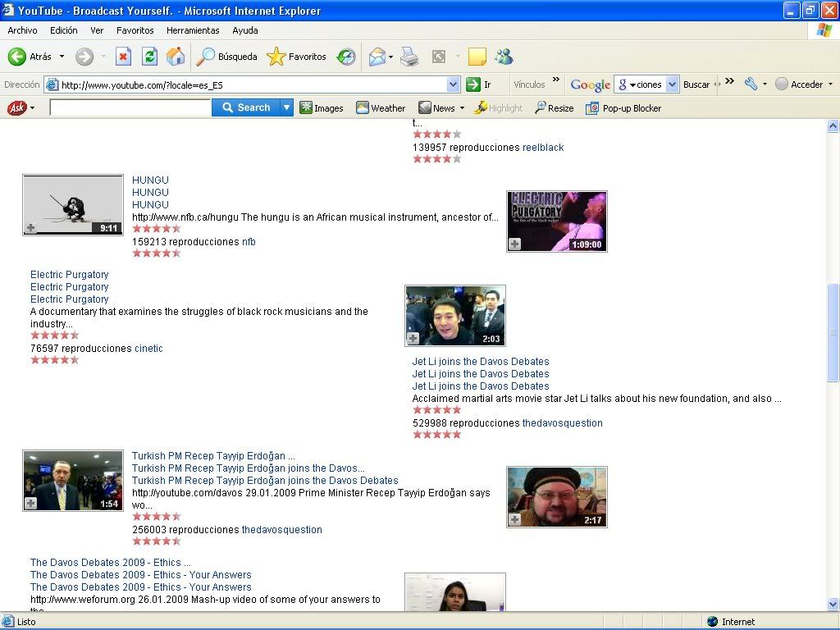Viewport: 840px width, 630px height.
Task: Open the reelblack channel link
Action: (x=543, y=148)
